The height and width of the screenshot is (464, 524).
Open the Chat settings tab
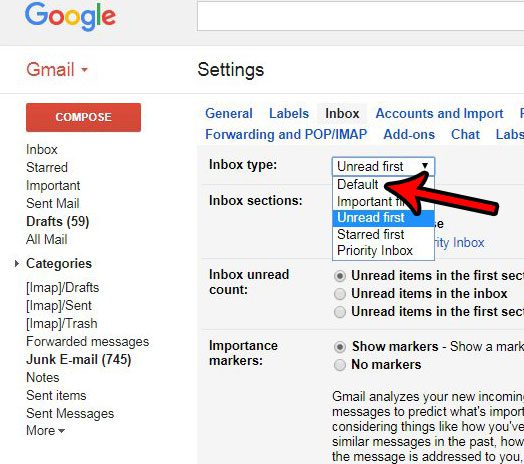coord(465,134)
